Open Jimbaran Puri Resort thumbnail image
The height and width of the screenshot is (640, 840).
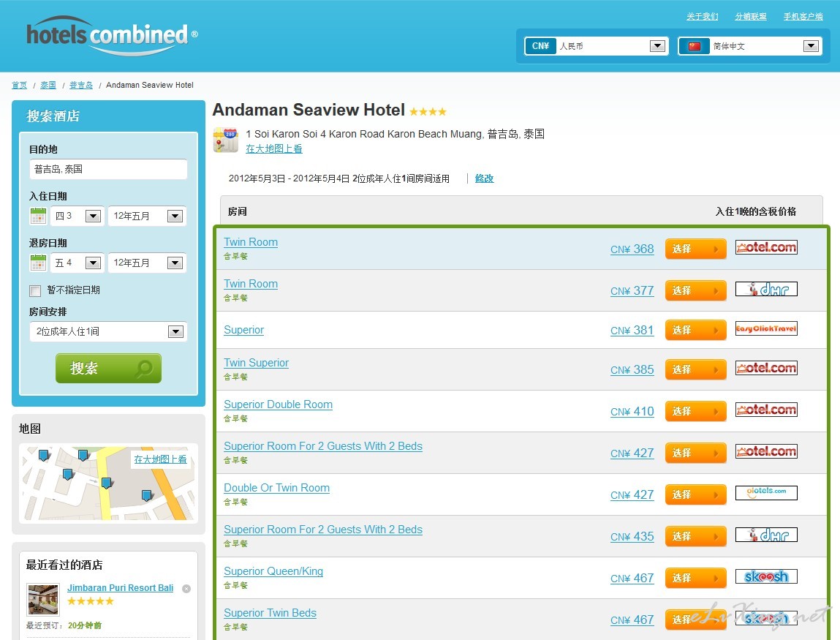pos(43,600)
